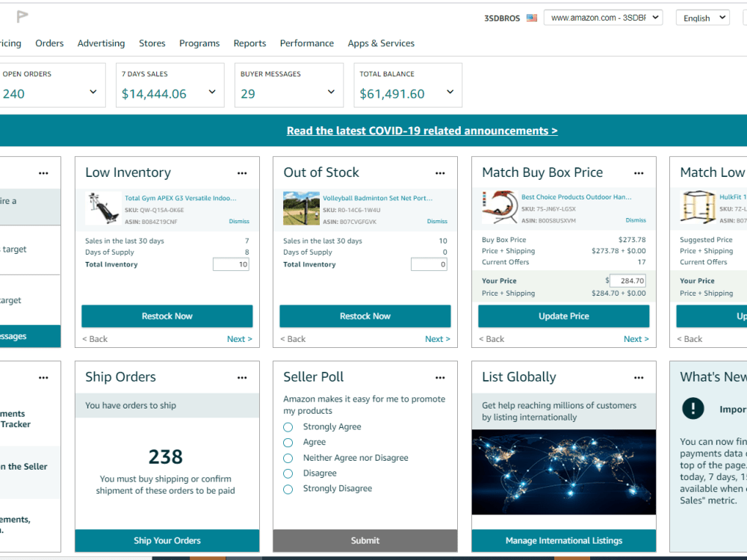Open Volleyball Badminton Set Net product link
The height and width of the screenshot is (560, 747).
pos(378,198)
